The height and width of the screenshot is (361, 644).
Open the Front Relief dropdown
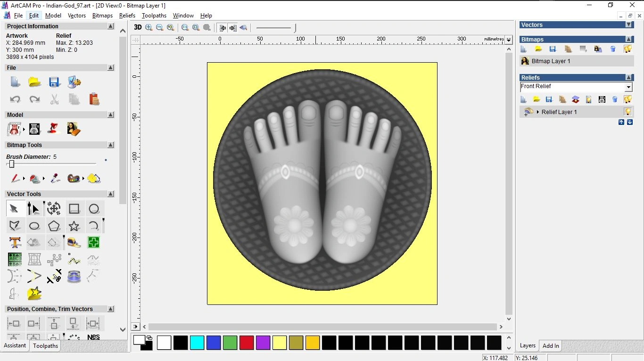click(x=628, y=87)
